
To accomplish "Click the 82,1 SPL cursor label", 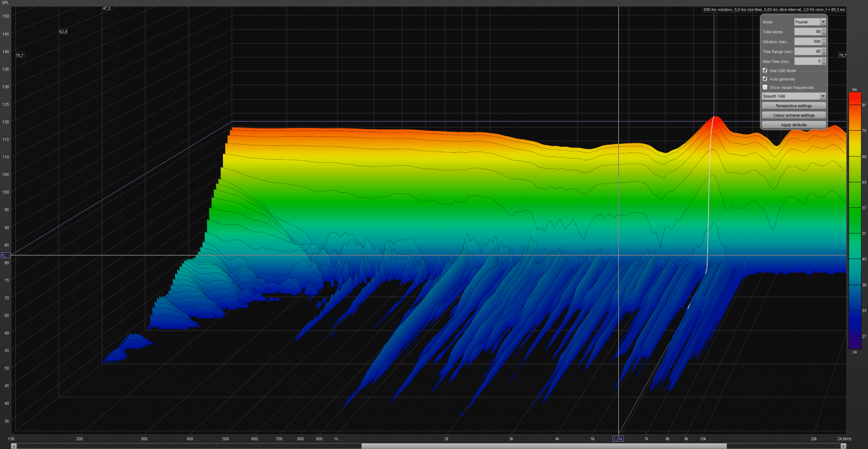I will (x=5, y=255).
